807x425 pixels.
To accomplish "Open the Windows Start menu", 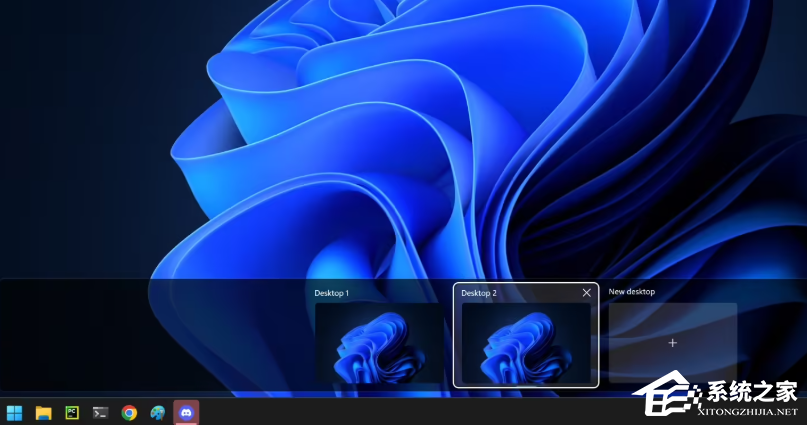I will pyautogui.click(x=15, y=412).
